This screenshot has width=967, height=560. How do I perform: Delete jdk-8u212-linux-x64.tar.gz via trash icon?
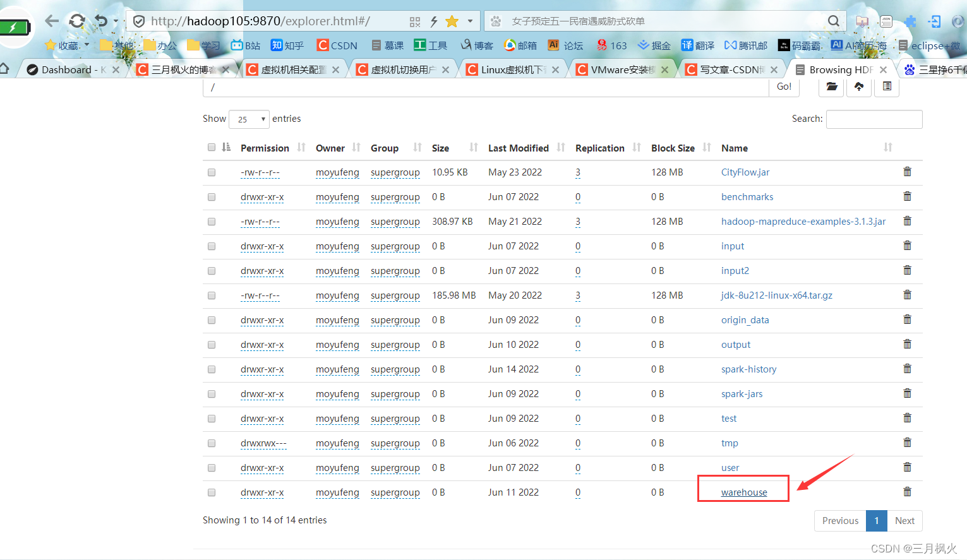coord(907,295)
